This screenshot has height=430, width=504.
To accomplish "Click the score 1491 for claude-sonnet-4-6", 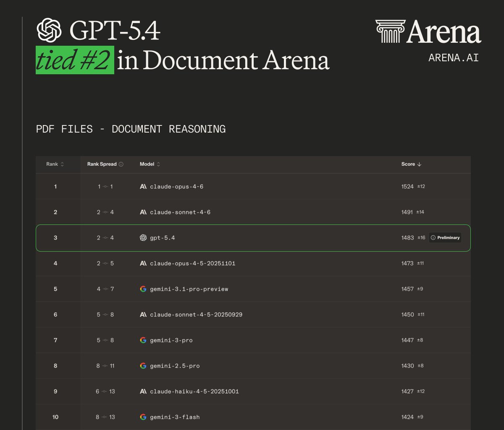I will coord(407,212).
